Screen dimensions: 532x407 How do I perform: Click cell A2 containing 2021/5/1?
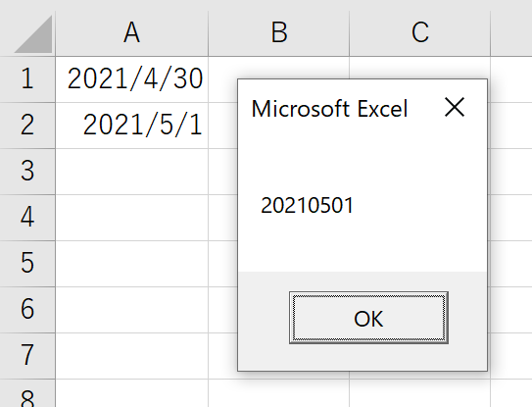pos(131,126)
